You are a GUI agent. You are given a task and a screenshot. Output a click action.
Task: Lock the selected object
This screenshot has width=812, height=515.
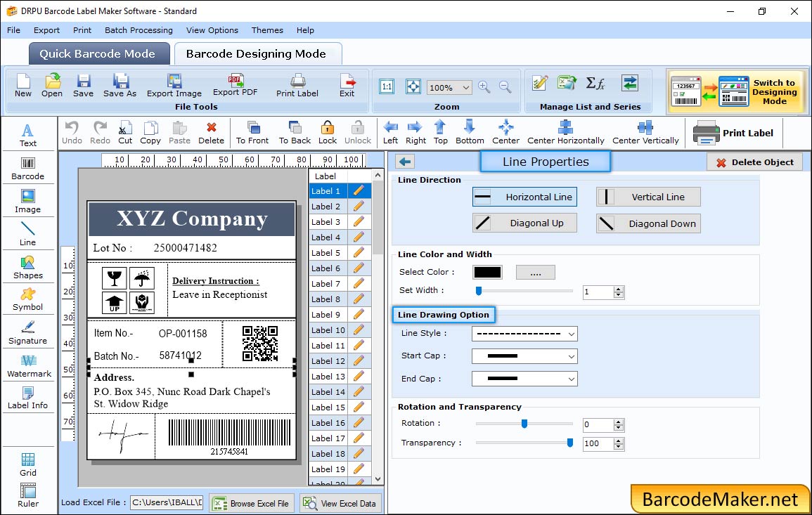click(328, 133)
